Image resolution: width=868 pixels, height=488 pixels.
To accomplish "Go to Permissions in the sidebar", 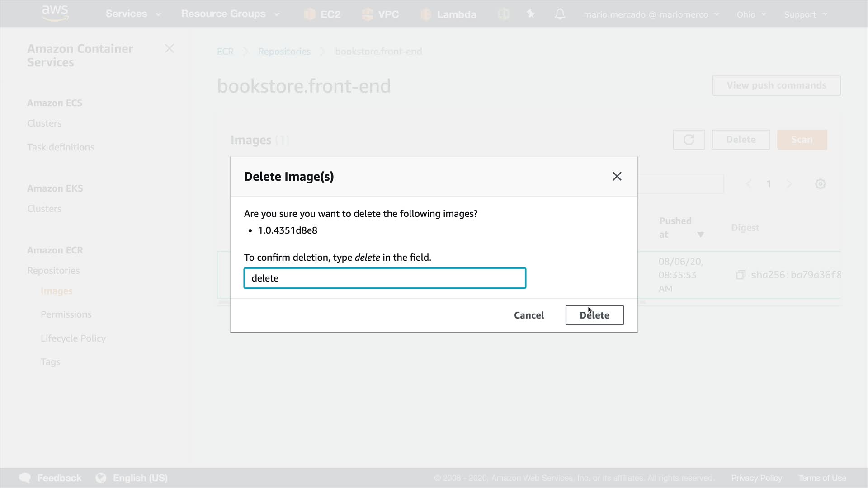I will [66, 314].
